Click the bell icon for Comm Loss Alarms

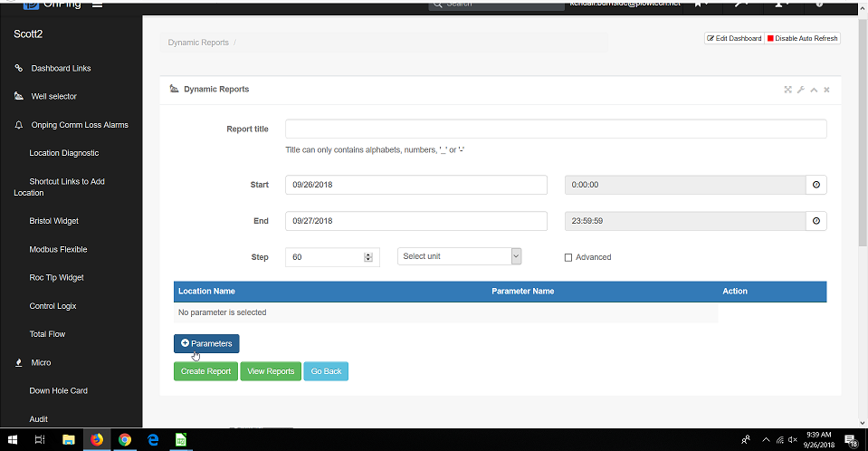[19, 125]
